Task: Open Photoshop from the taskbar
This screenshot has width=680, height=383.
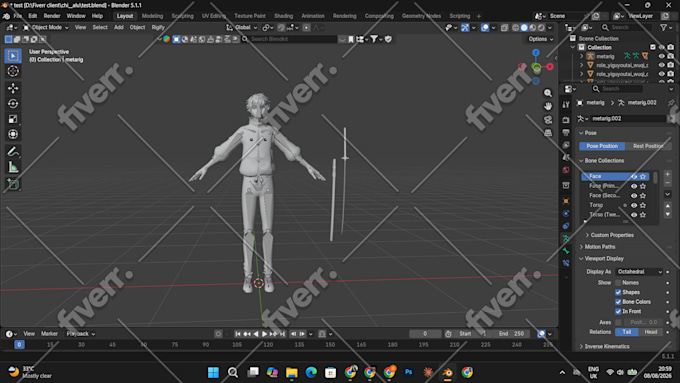Action: tap(409, 372)
